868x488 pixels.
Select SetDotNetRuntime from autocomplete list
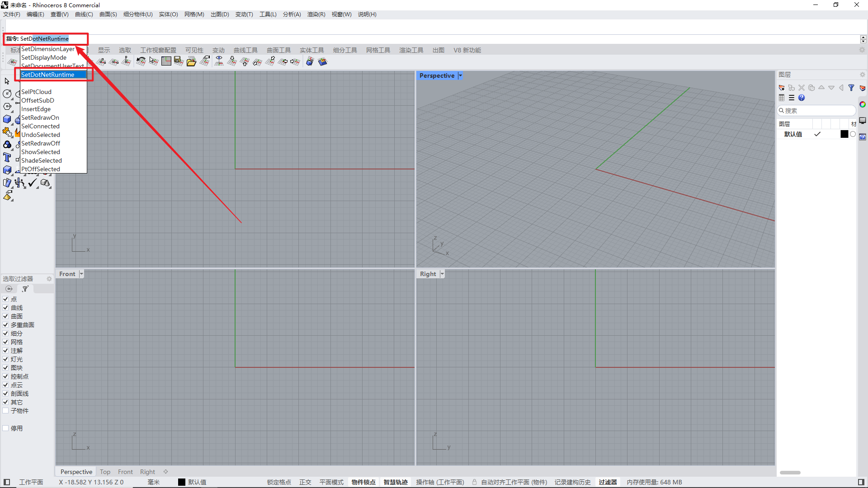48,75
